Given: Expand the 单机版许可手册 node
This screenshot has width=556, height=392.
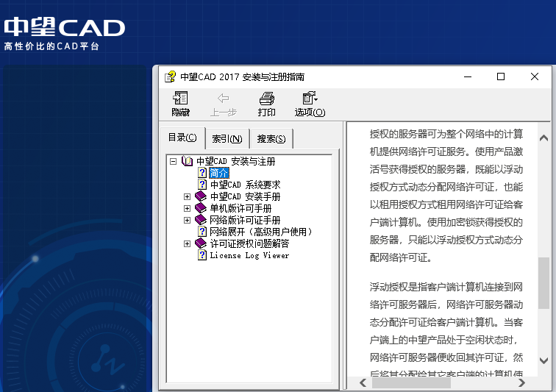Looking at the screenshot, I should [x=188, y=208].
